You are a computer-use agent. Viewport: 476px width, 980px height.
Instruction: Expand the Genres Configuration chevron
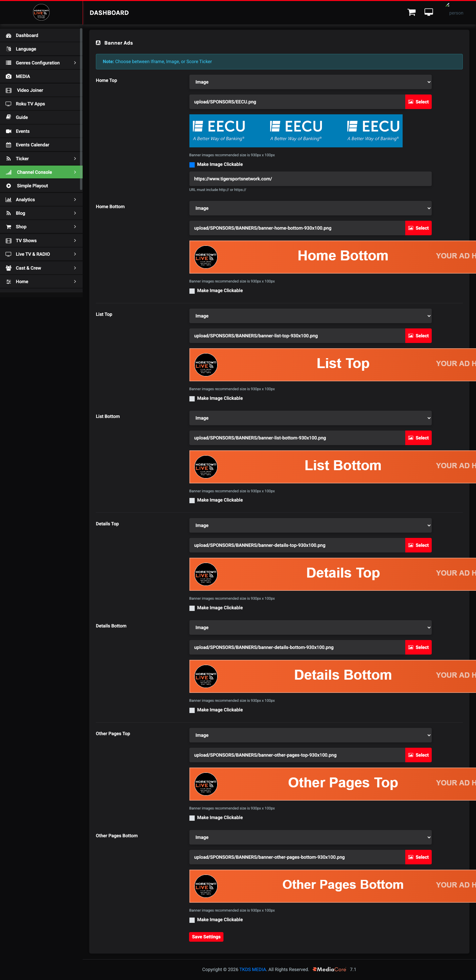click(x=75, y=63)
